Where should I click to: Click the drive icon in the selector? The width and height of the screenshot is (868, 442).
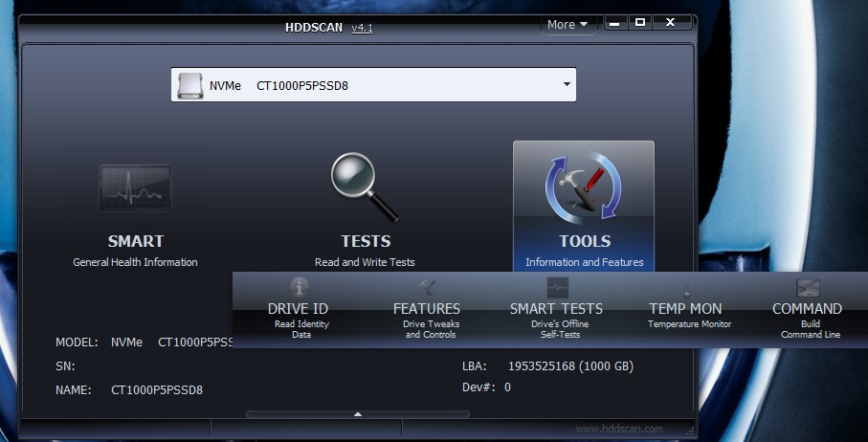pos(189,85)
